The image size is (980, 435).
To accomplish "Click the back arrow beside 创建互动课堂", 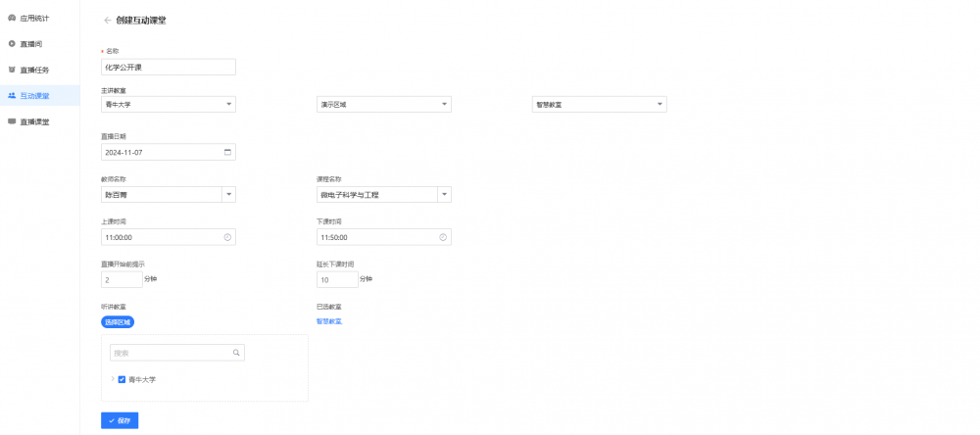I will point(107,21).
